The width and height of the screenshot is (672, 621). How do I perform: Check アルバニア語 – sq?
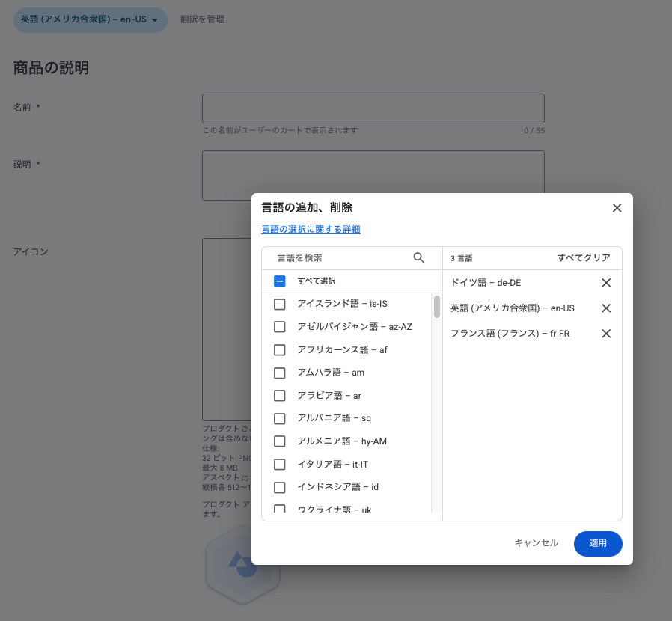(279, 418)
